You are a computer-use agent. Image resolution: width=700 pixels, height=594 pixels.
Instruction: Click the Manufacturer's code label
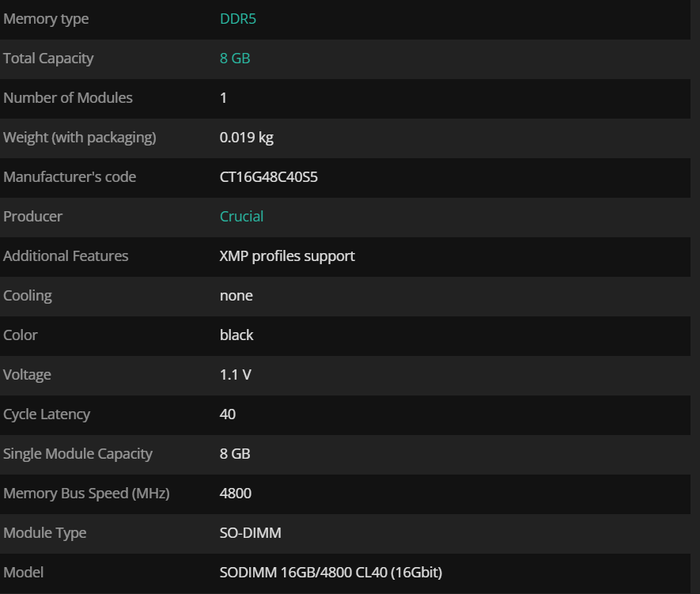pos(70,177)
